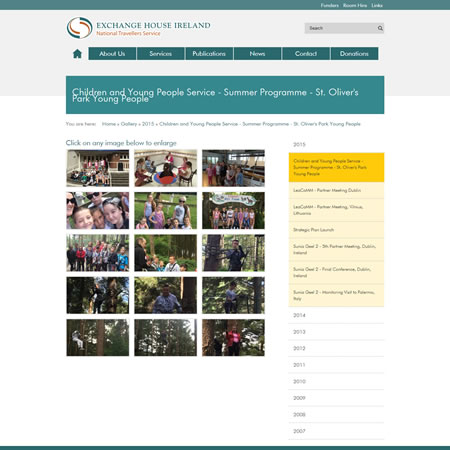
Task: Open the Publications menu
Action: pos(209,54)
